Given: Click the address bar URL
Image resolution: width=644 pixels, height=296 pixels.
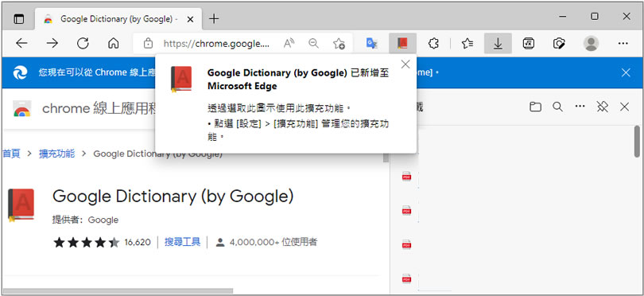Looking at the screenshot, I should [x=216, y=44].
